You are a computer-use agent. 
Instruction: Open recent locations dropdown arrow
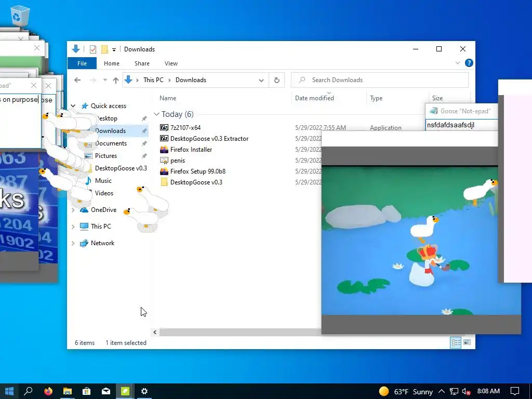[105, 80]
